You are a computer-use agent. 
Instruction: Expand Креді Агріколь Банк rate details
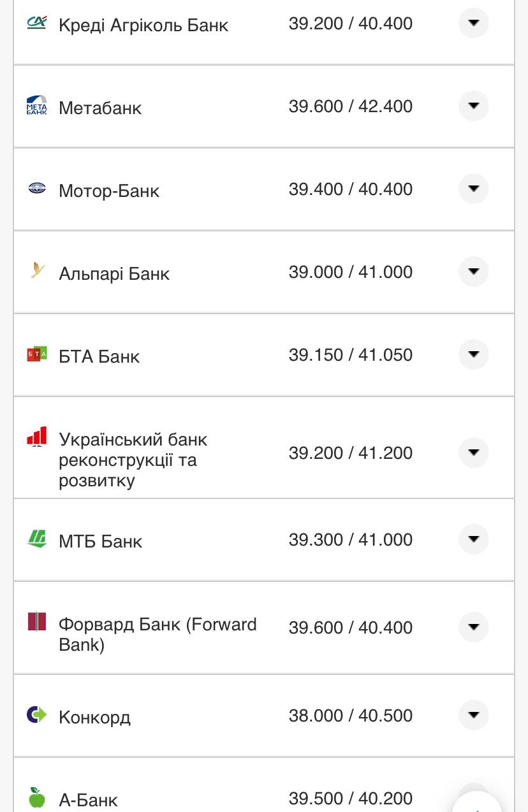tap(473, 23)
